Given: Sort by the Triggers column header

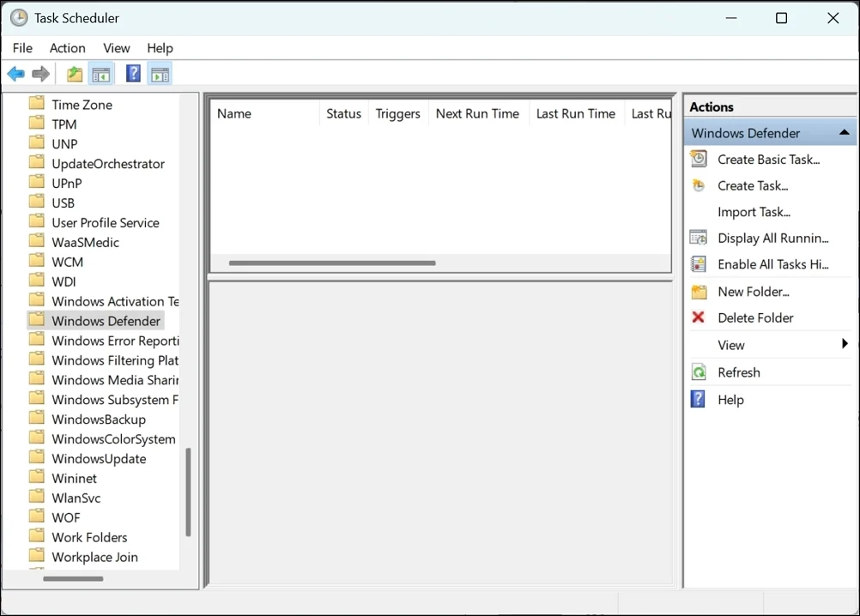Looking at the screenshot, I should pos(398,114).
